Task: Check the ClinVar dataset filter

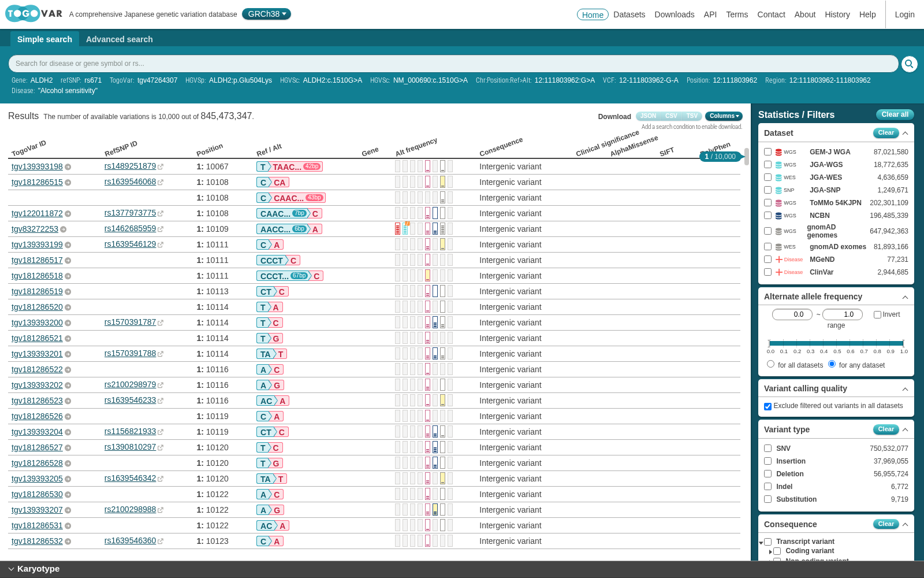Action: (x=767, y=272)
